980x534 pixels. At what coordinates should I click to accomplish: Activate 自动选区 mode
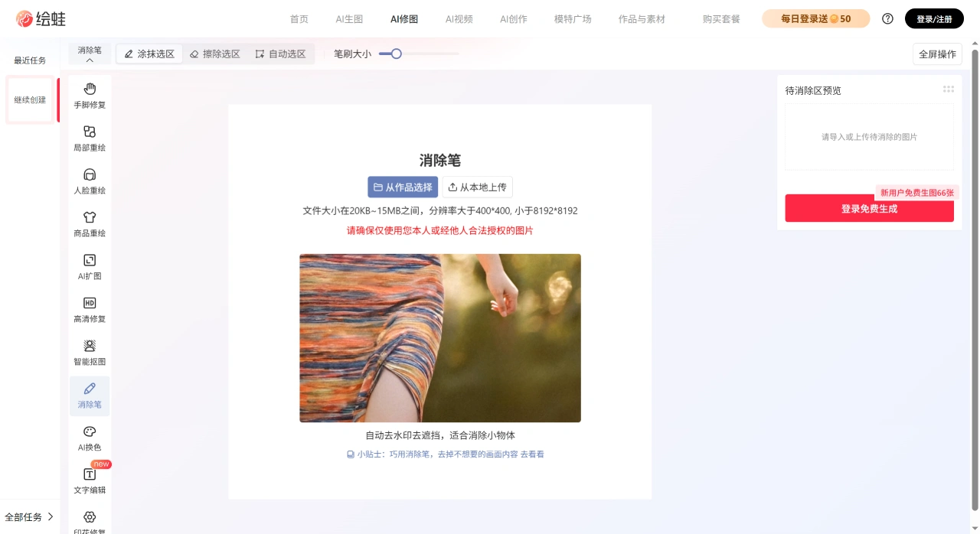[x=280, y=54]
